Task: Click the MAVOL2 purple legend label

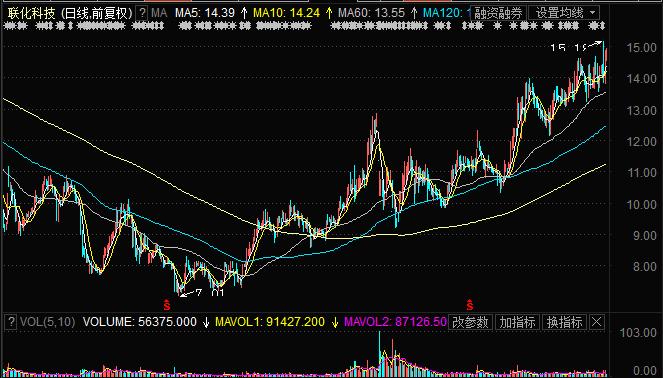Action: (395, 322)
